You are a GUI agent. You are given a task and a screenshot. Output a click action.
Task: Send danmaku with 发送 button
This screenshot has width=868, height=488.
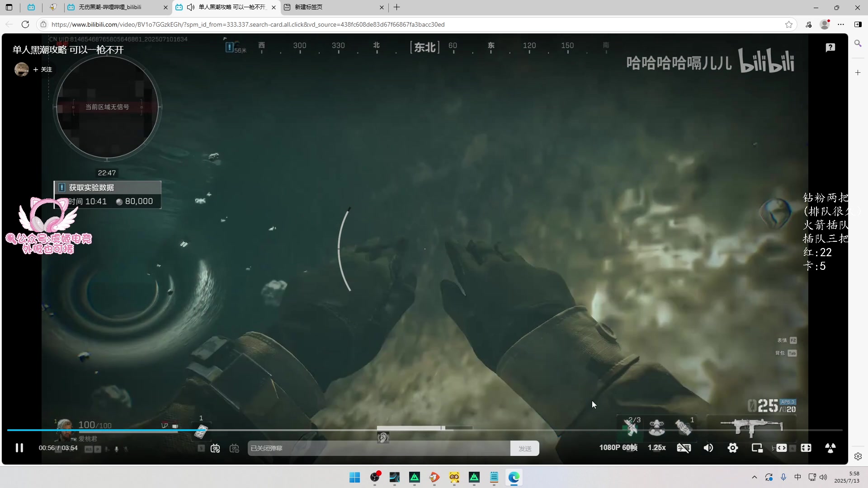point(525,448)
